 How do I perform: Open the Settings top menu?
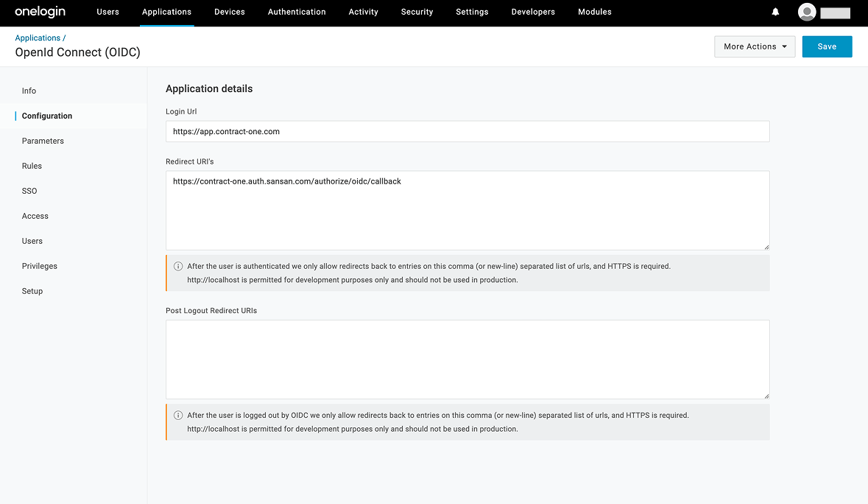coord(472,12)
